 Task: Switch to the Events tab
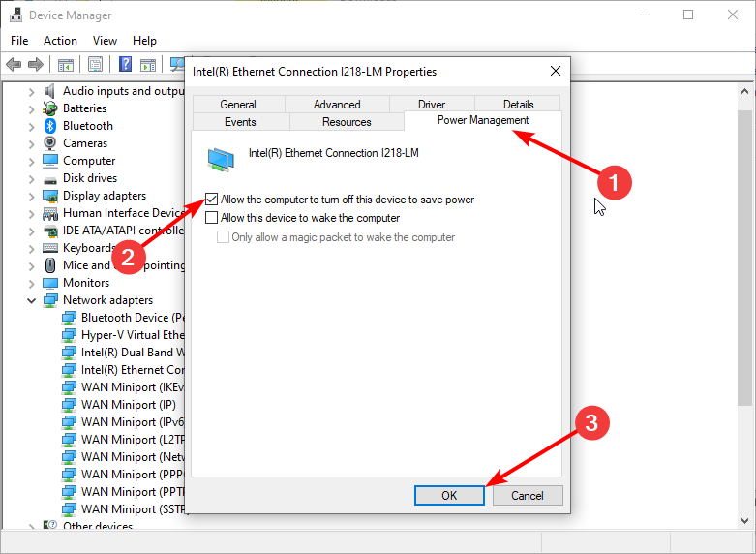(240, 122)
